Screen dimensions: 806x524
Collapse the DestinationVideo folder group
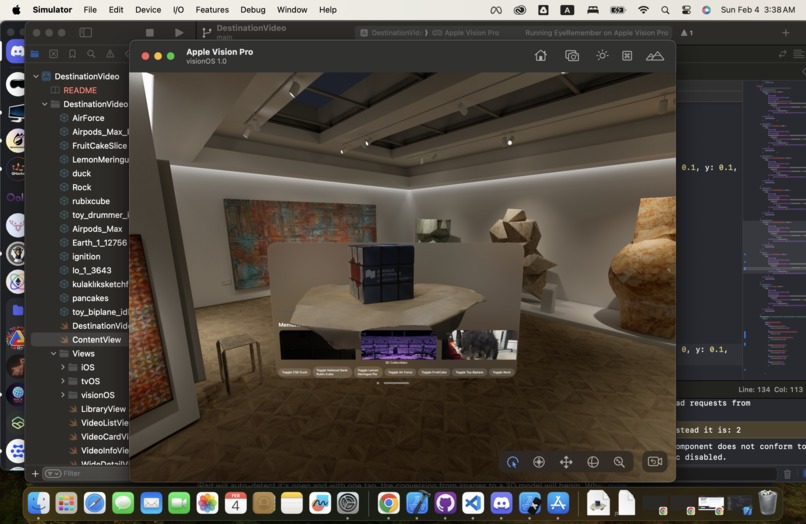tap(45, 104)
